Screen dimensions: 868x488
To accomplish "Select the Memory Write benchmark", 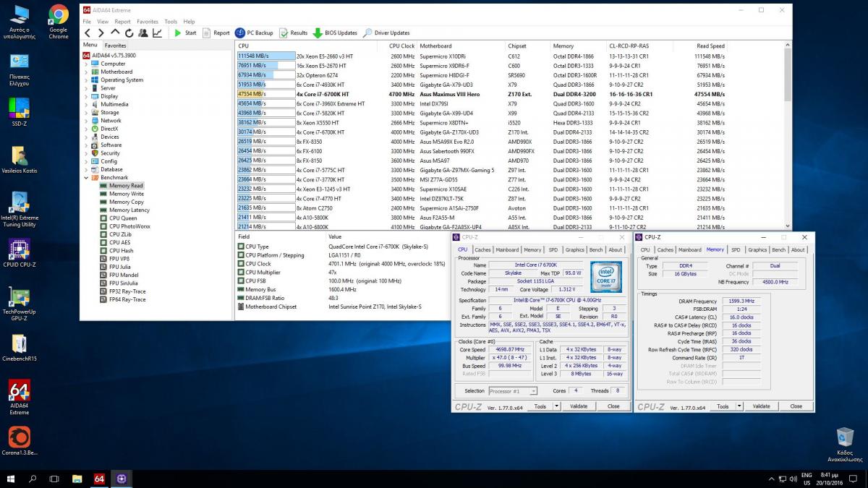I will (x=127, y=194).
